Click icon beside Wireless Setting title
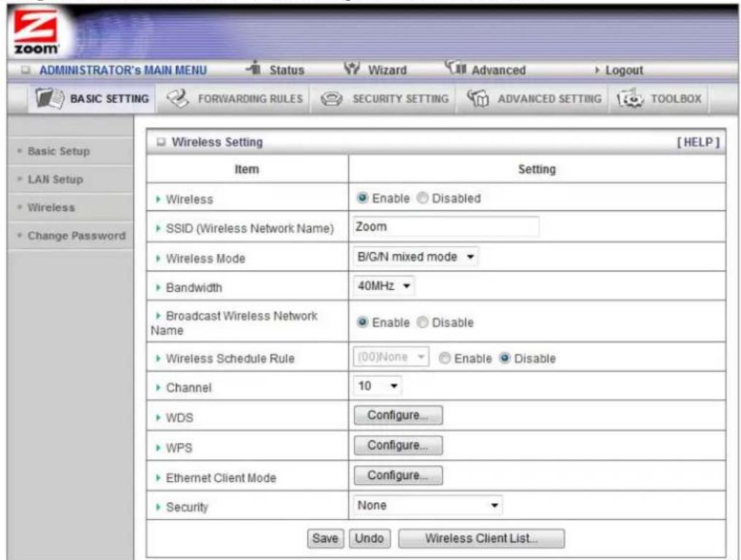 click(x=161, y=142)
